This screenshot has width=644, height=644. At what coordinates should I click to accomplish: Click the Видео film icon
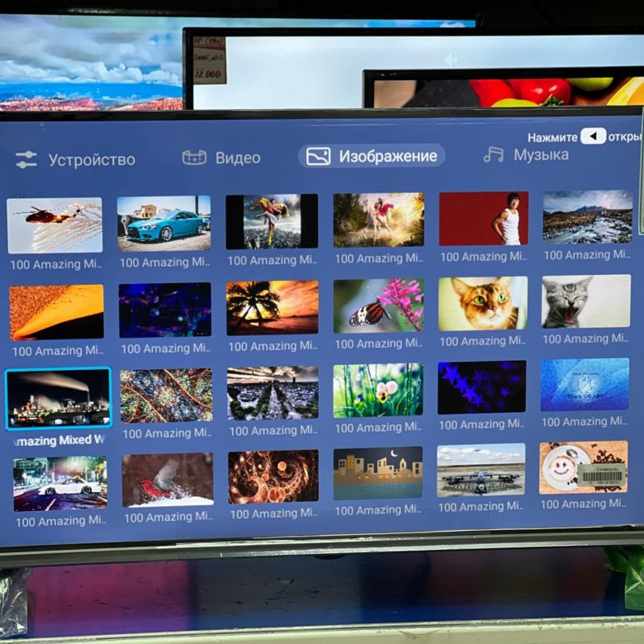(194, 158)
